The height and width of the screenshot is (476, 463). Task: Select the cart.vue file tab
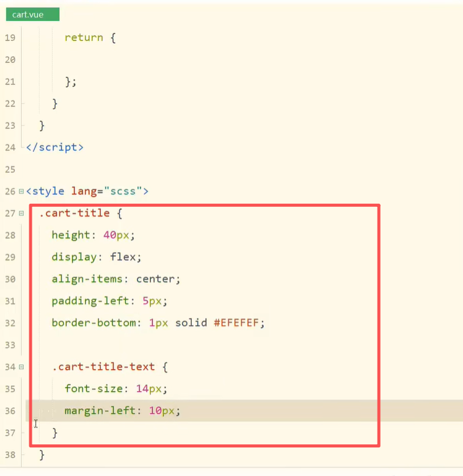(32, 15)
